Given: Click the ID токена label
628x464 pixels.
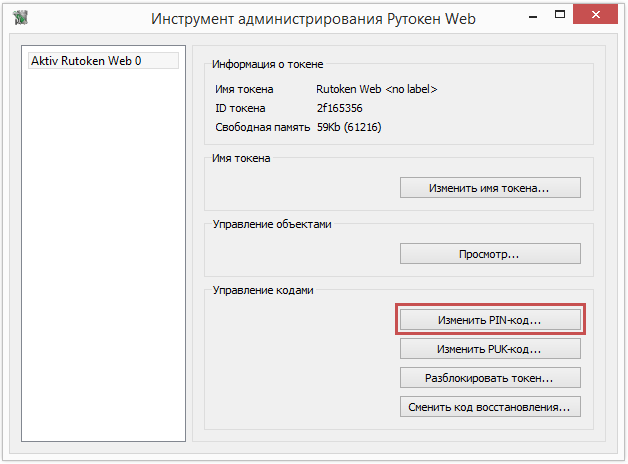Looking at the screenshot, I should click(240, 108).
